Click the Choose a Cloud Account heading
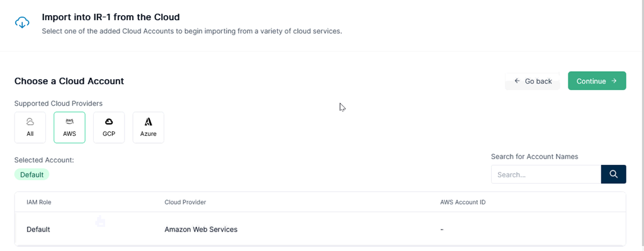The width and height of the screenshot is (644, 251). coord(69,81)
